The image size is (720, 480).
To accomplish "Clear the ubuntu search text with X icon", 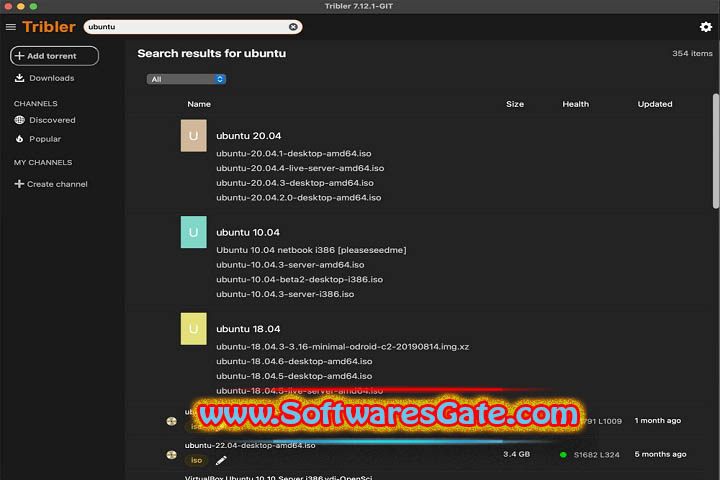I will 293,27.
